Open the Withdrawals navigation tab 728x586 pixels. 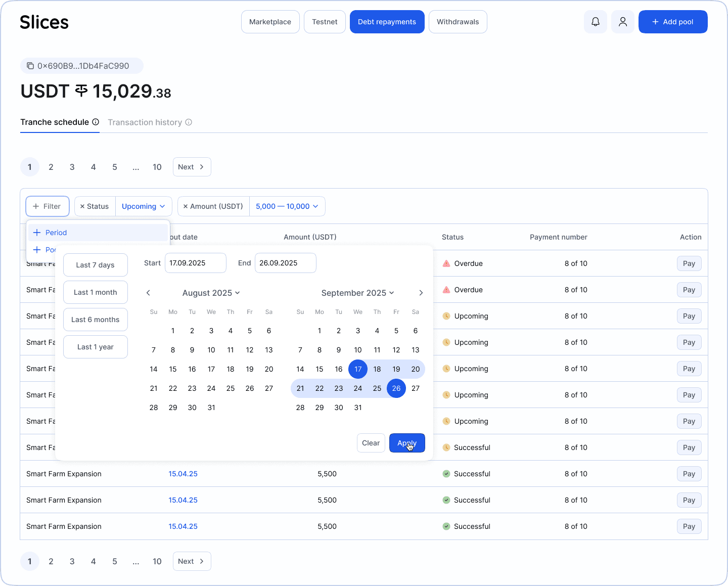tap(458, 22)
